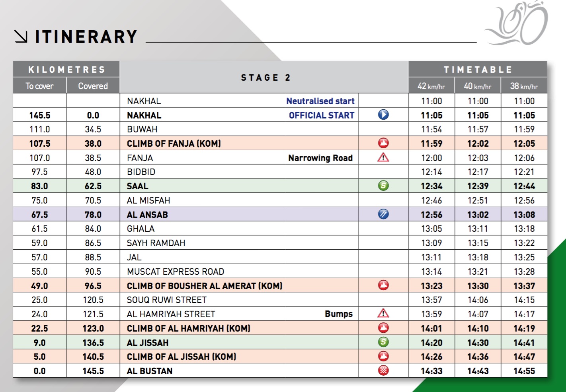566x392 pixels.
Task: Select the warning triangle for Fanja Narrowing Road
Action: pos(383,157)
